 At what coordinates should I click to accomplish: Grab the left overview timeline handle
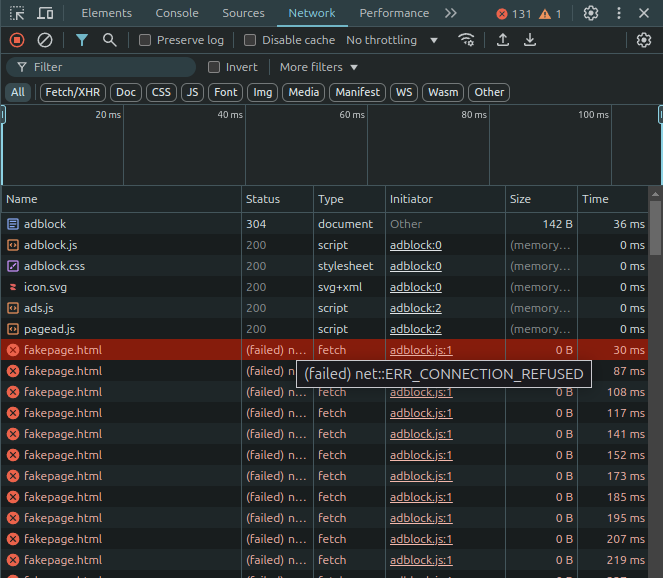click(x=3, y=115)
